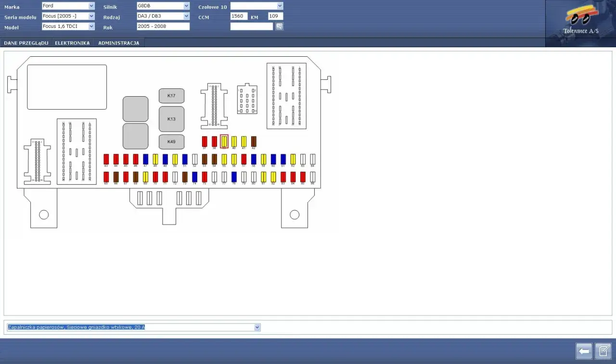Screen dimensions: 616x364
Task: Select red fuse number 38
Action: pos(214,141)
